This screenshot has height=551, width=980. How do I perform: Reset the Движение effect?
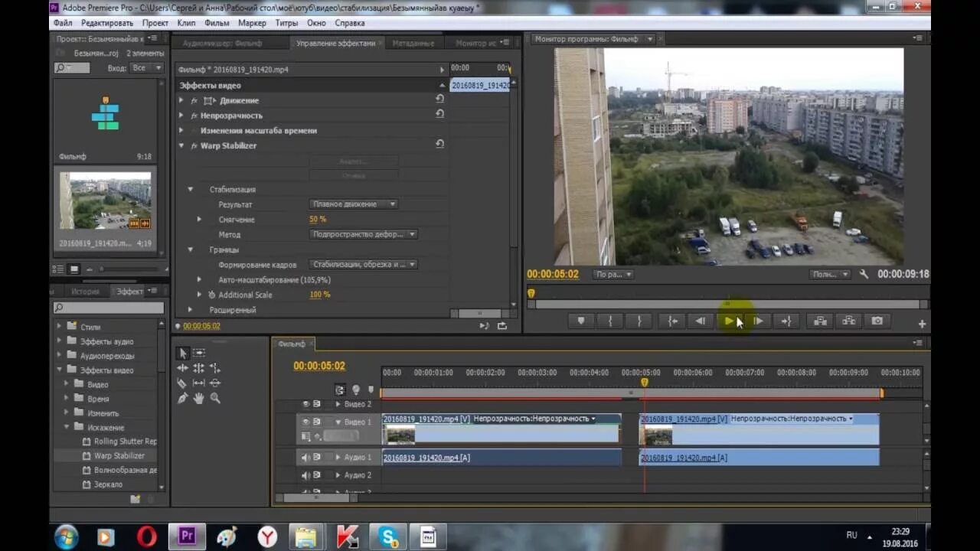(439, 99)
